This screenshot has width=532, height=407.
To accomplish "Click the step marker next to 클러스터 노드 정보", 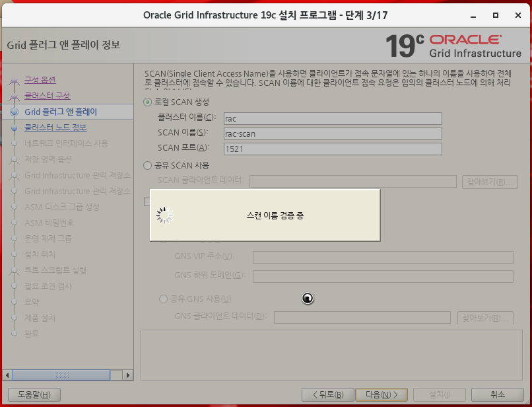I will click(15, 128).
